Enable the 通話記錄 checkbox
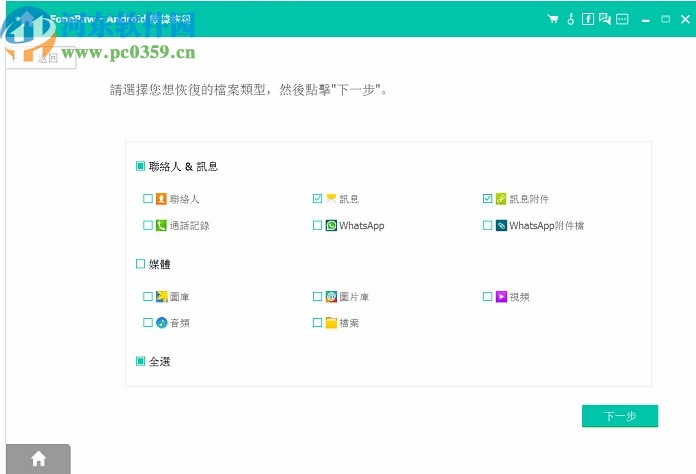696x474 pixels. click(x=148, y=225)
